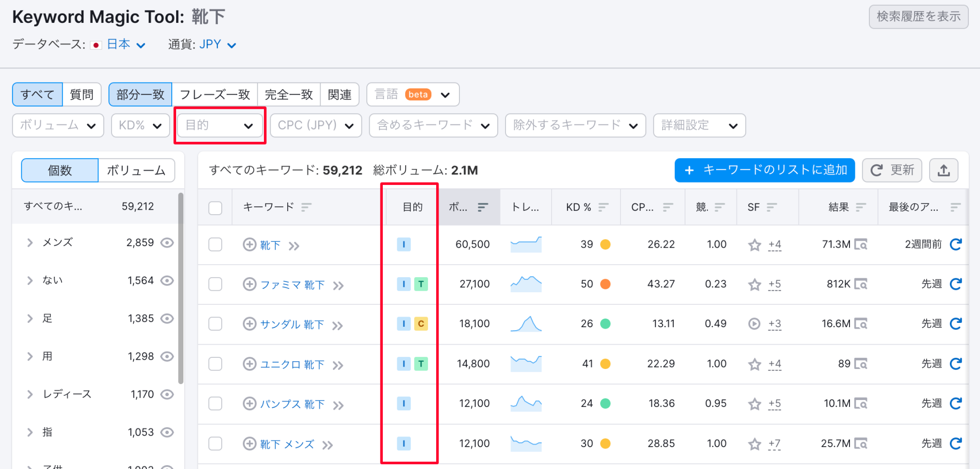Check the サンダル 靴下 row checkbox

pyautogui.click(x=215, y=324)
